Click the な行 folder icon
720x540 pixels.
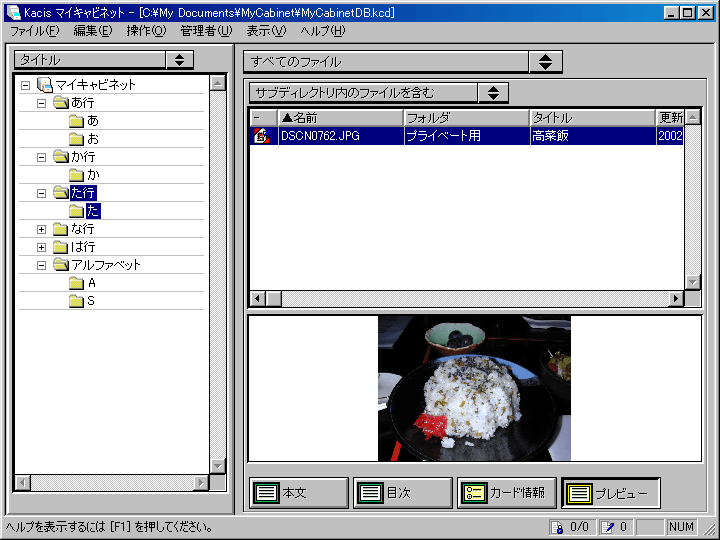coord(60,229)
